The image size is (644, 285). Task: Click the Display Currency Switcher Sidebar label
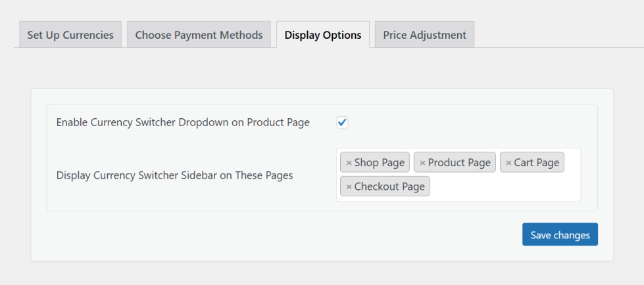coord(174,175)
